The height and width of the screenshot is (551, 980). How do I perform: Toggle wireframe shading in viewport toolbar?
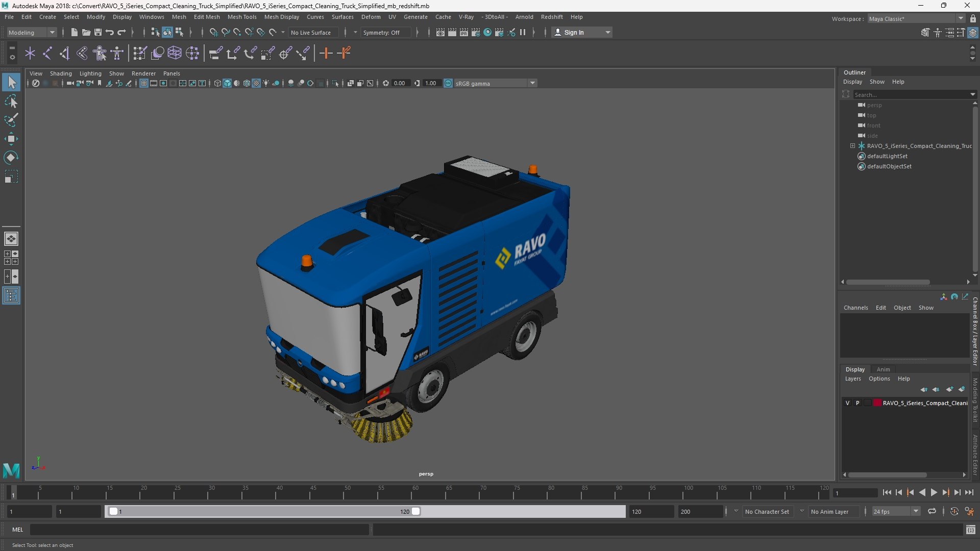coord(217,83)
